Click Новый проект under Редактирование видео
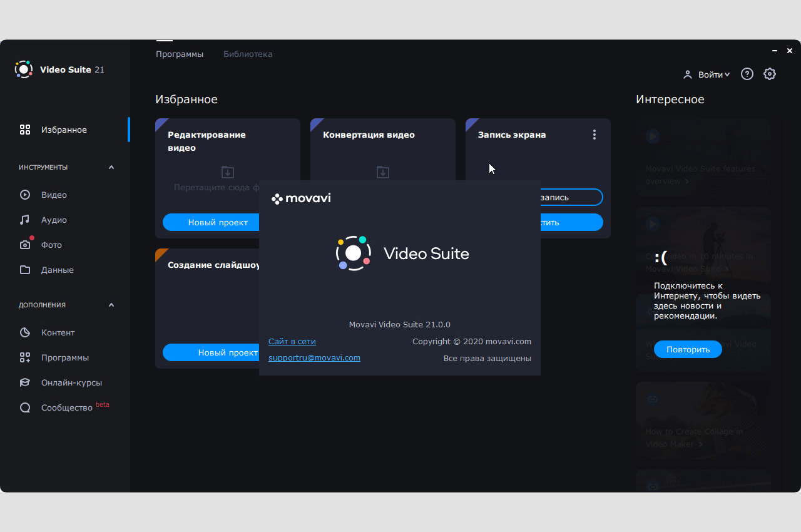 tap(212, 222)
